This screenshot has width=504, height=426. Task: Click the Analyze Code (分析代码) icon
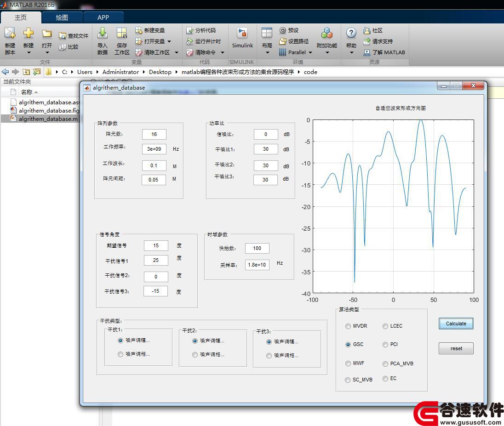(189, 30)
